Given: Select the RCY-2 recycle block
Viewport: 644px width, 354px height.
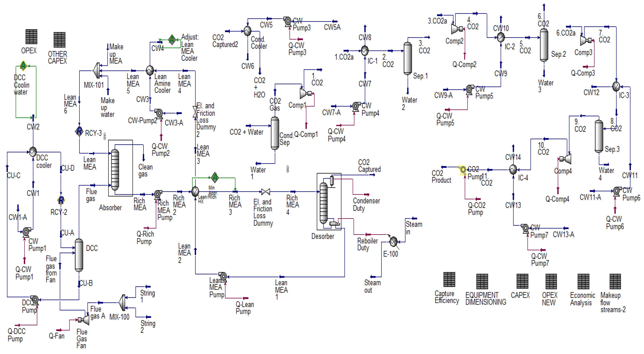Looking at the screenshot, I should [61, 200].
